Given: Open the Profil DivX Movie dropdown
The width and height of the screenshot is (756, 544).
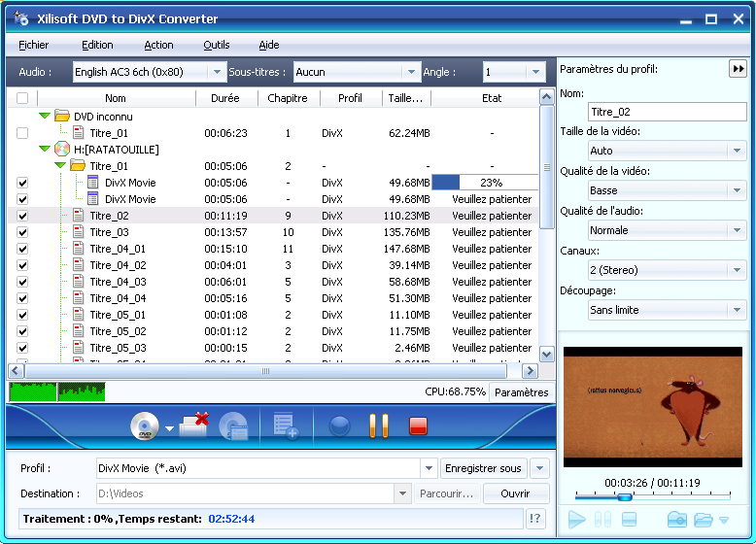Looking at the screenshot, I should (429, 468).
